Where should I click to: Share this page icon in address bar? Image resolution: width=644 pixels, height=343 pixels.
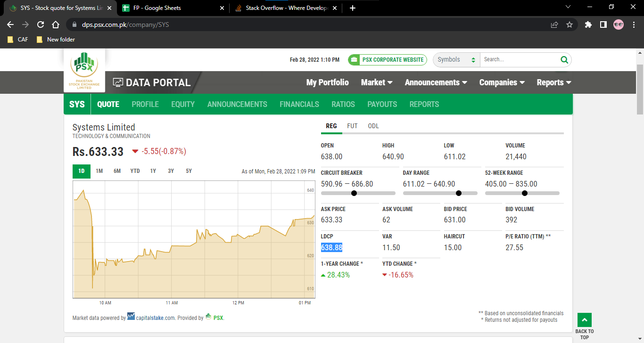pos(554,24)
